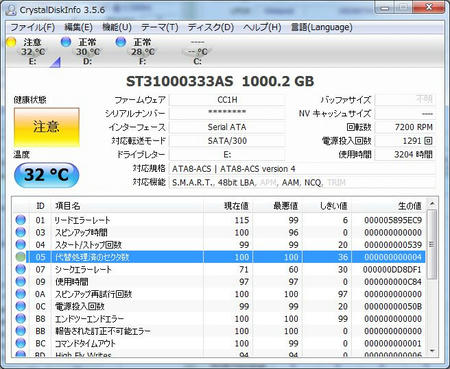Select row 07 シークエラーレート
Viewport: 450px width, 369px height.
click(219, 270)
